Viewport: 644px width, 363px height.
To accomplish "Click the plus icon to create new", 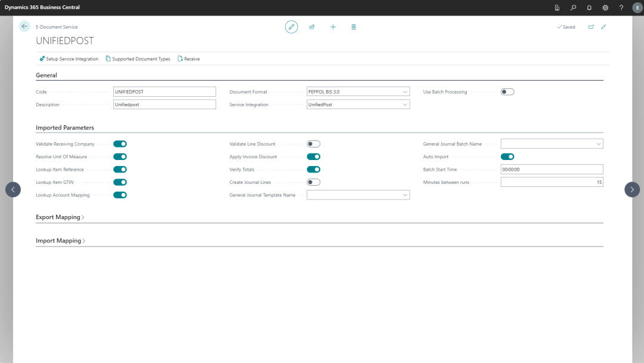I will (333, 27).
